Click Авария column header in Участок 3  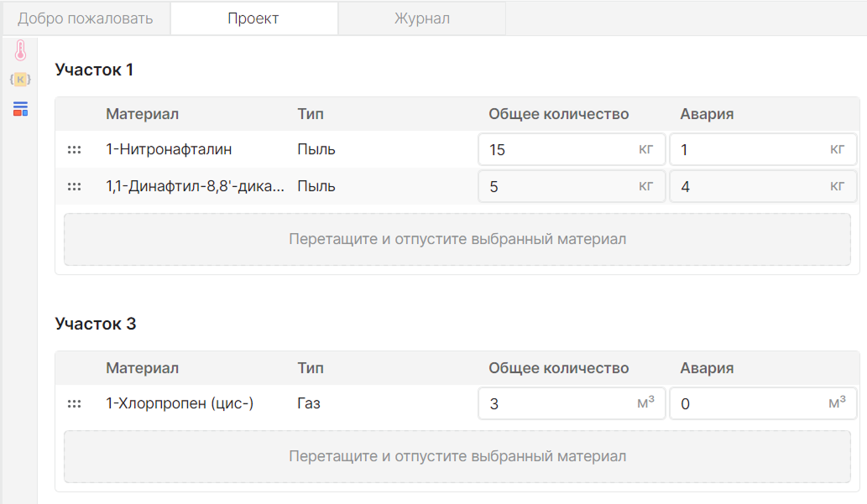click(707, 368)
